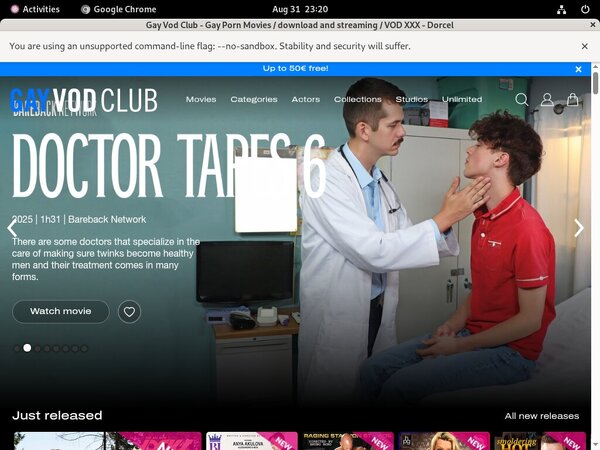Click the user account icon
Screen dimensions: 600x450
(x=547, y=100)
